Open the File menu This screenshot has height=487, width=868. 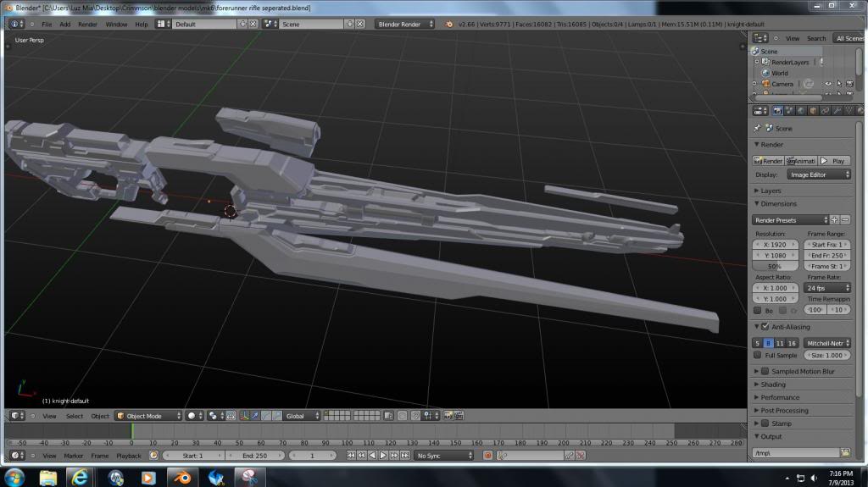(47, 24)
